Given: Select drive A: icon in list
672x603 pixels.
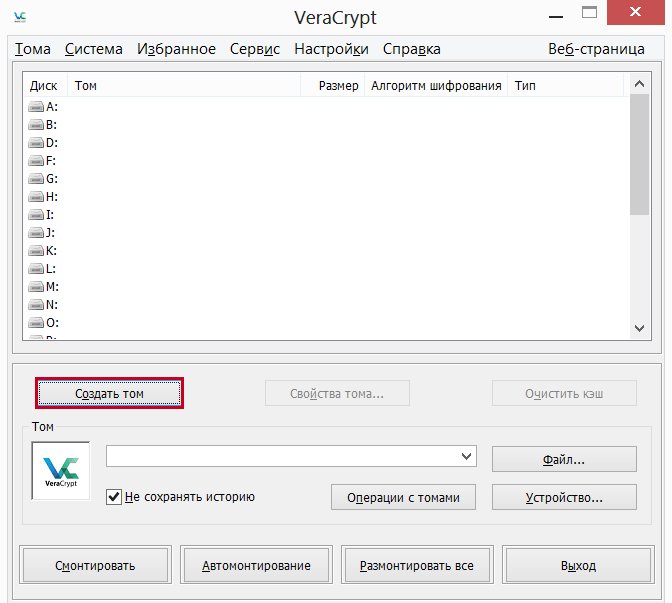Looking at the screenshot, I should coord(36,106).
